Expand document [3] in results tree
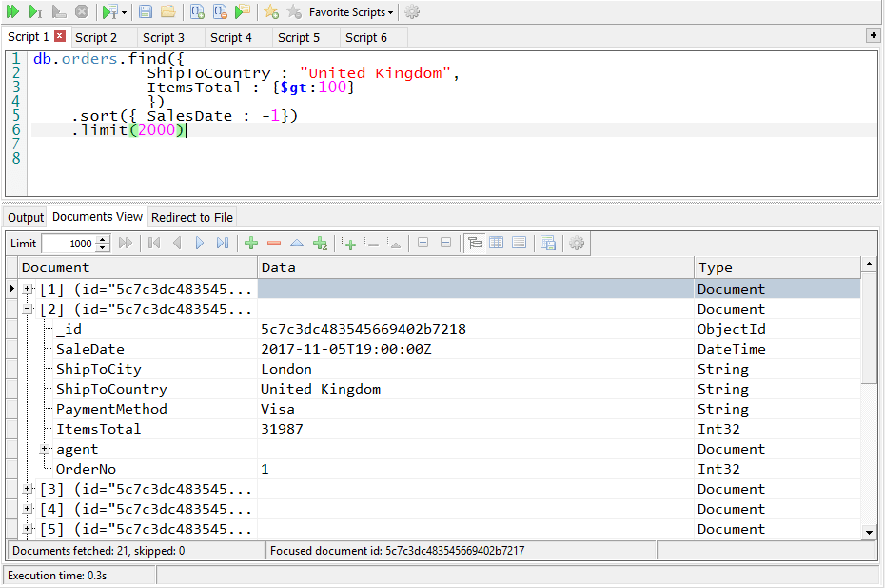 pos(28,489)
